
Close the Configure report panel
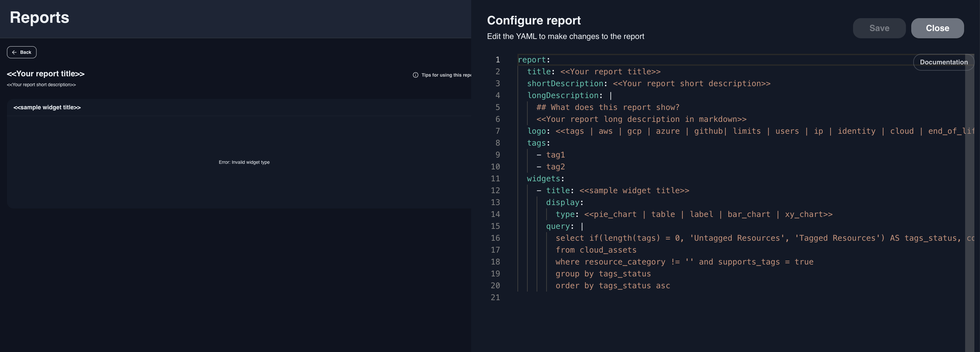click(937, 28)
